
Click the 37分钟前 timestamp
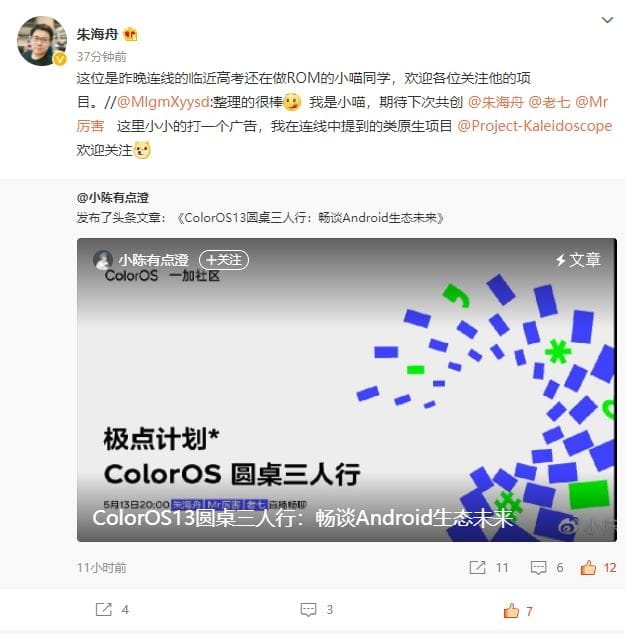[101, 57]
